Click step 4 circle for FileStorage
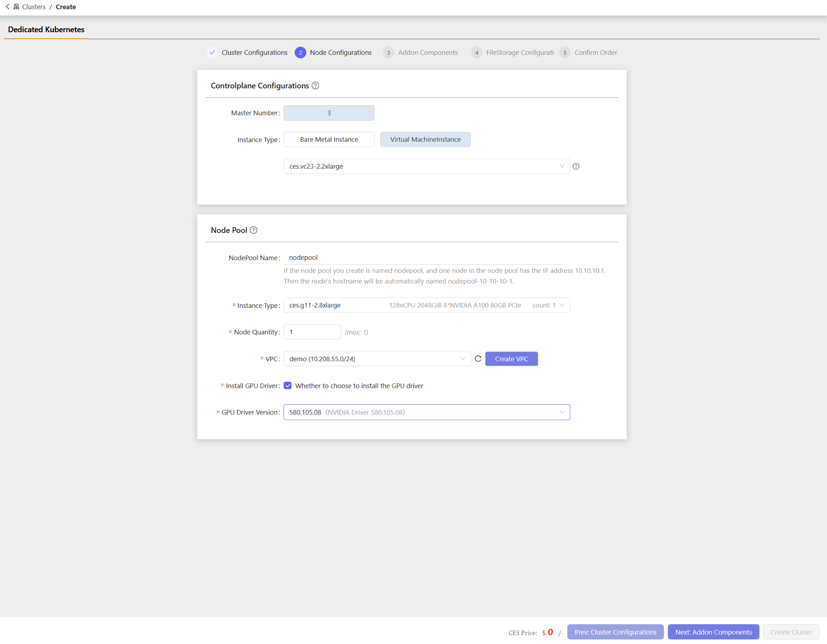This screenshot has width=827, height=644. click(477, 52)
